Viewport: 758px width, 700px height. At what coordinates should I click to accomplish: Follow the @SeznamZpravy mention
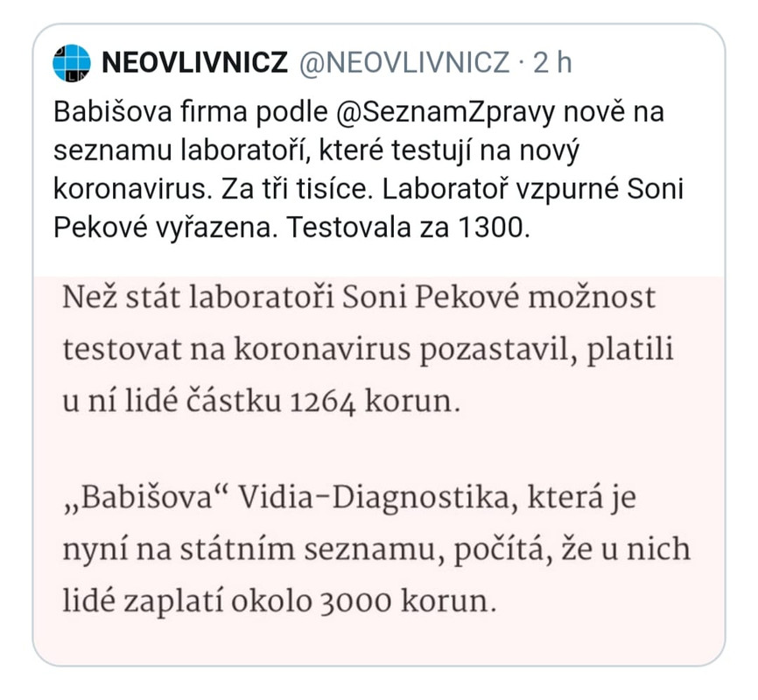pos(445,113)
